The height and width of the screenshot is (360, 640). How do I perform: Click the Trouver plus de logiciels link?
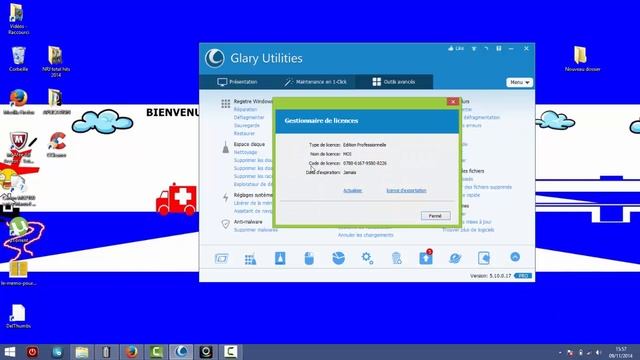(468, 230)
